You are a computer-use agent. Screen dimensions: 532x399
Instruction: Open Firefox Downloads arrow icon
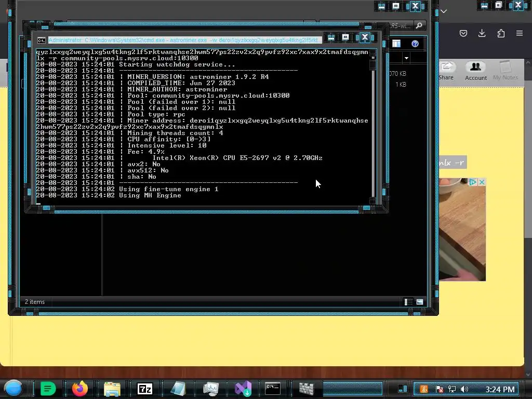click(x=482, y=33)
